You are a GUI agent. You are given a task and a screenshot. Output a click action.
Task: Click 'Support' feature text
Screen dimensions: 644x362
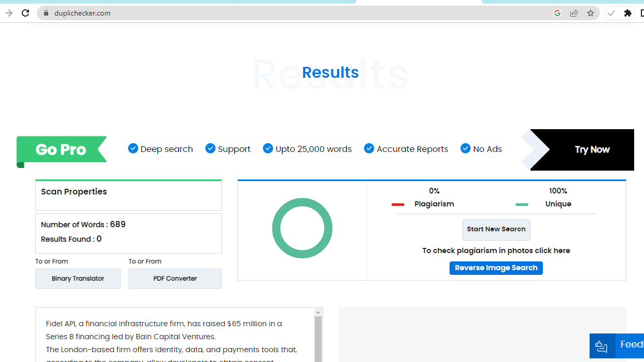click(x=234, y=149)
